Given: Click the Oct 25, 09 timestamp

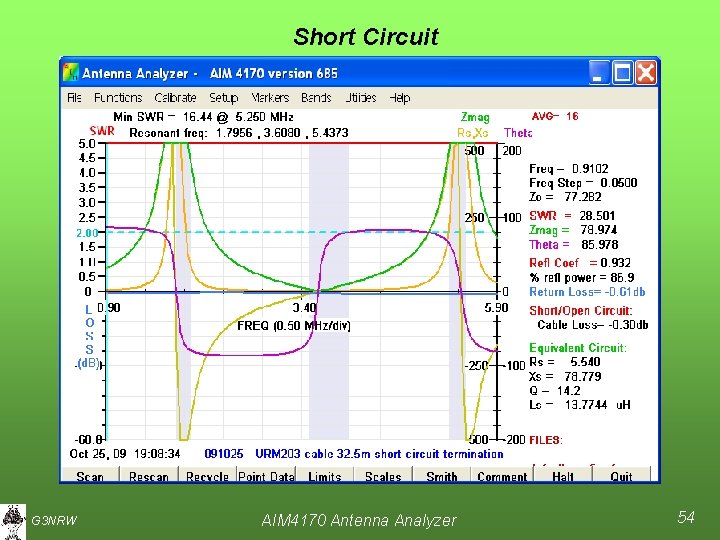Looking at the screenshot, I should click(125, 454).
